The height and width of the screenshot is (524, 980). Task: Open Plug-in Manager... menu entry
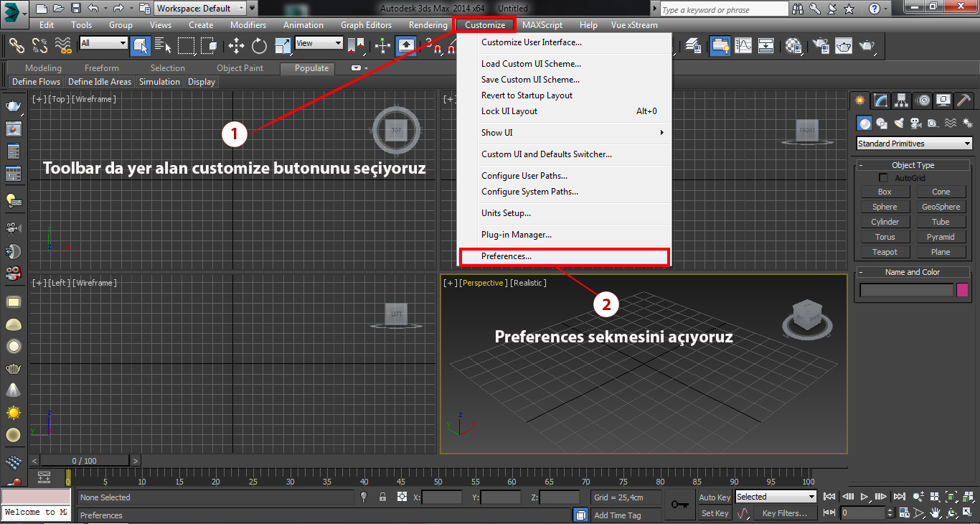564,235
